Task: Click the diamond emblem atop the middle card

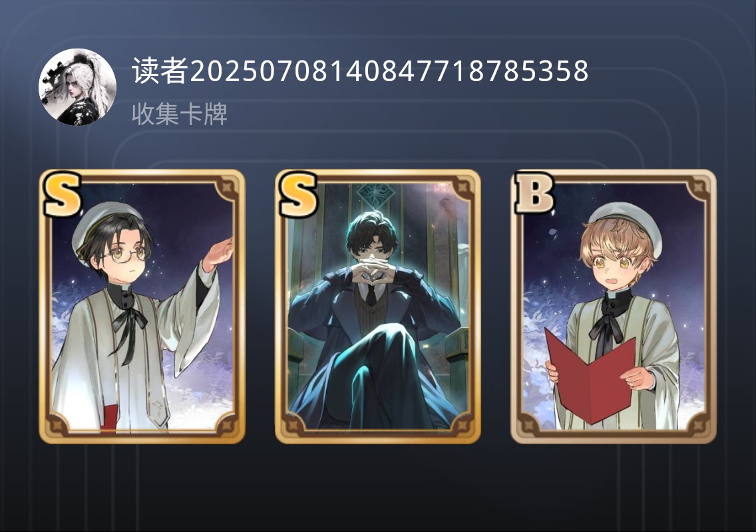Action: click(377, 194)
